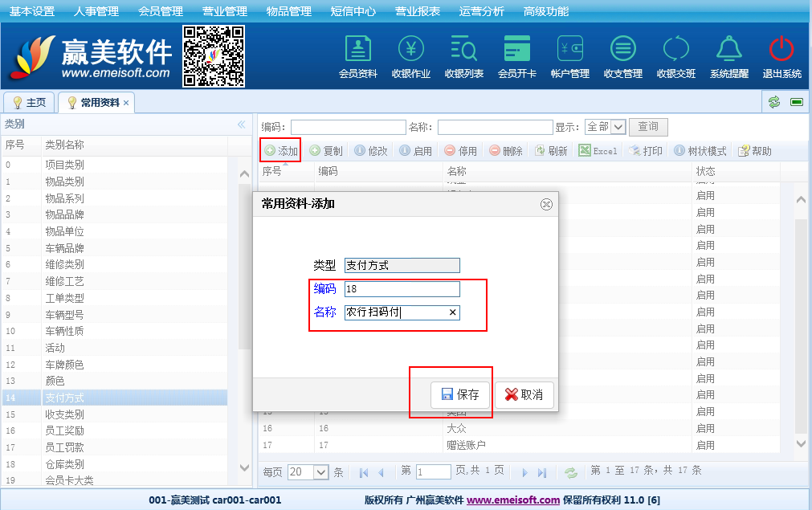
Task: Save the new payment method with 保存
Action: [x=460, y=394]
